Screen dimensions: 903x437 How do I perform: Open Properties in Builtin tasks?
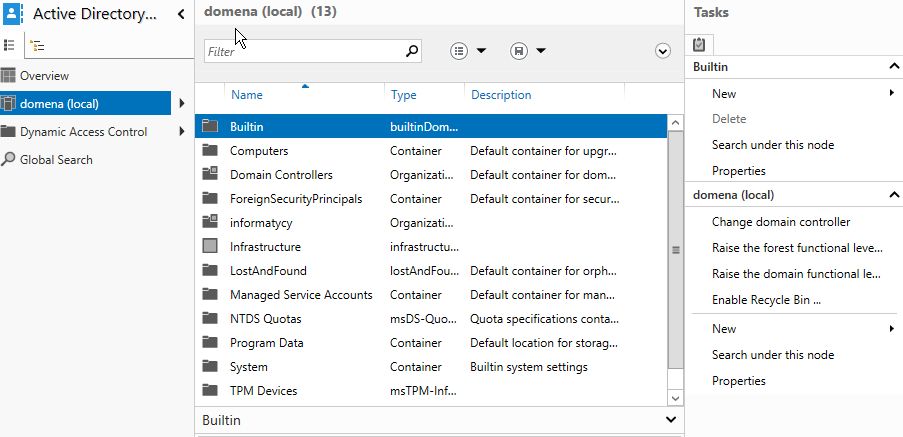(739, 171)
